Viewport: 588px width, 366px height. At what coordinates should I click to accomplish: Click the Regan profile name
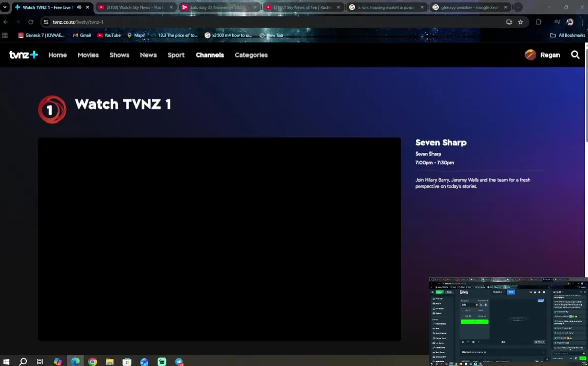point(550,55)
